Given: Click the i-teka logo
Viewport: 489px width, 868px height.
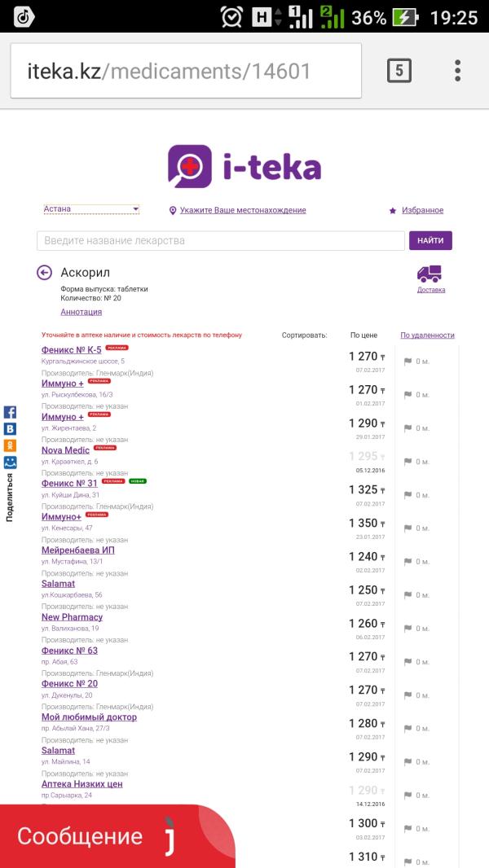Looking at the screenshot, I should pos(244,167).
